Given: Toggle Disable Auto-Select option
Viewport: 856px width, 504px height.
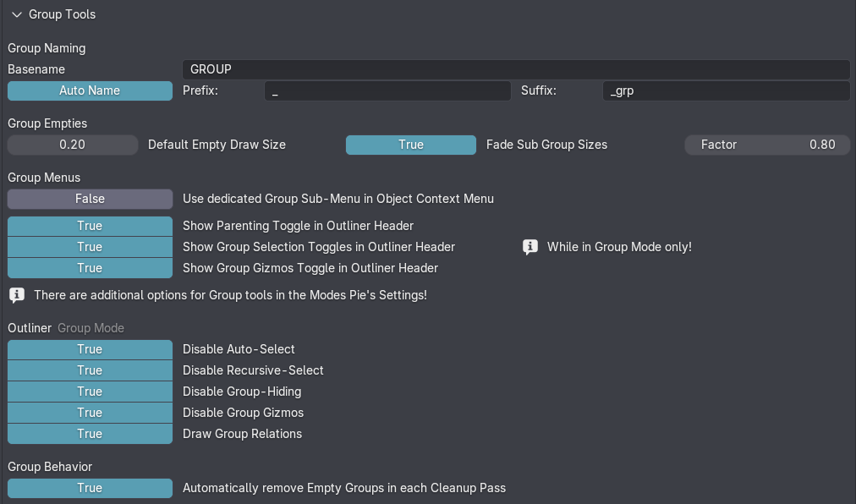Looking at the screenshot, I should 90,349.
